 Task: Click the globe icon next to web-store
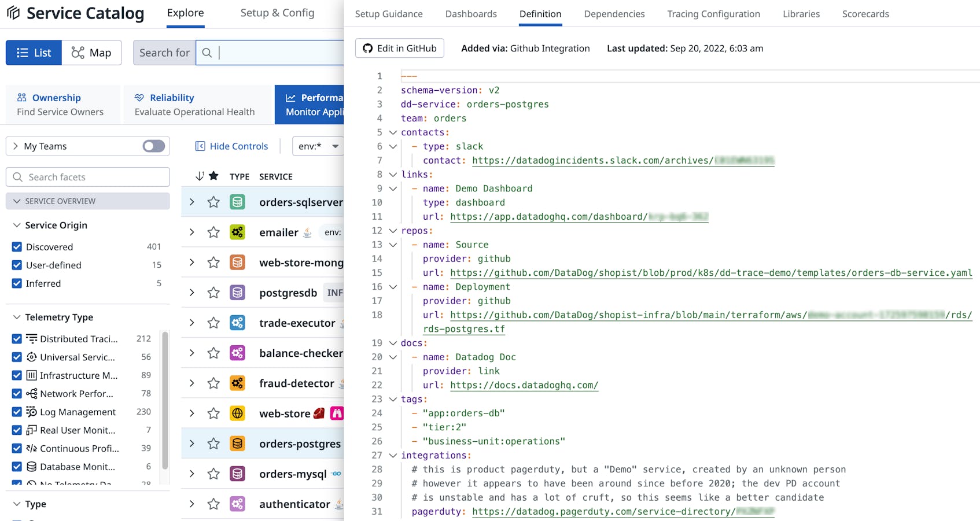click(x=237, y=413)
